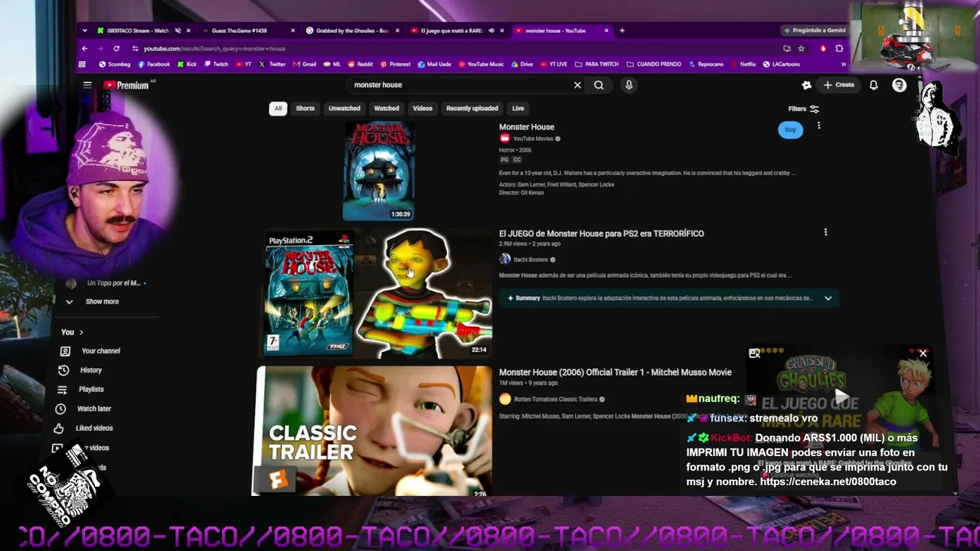Open the Filters panel
This screenshot has width=980, height=551.
point(803,109)
